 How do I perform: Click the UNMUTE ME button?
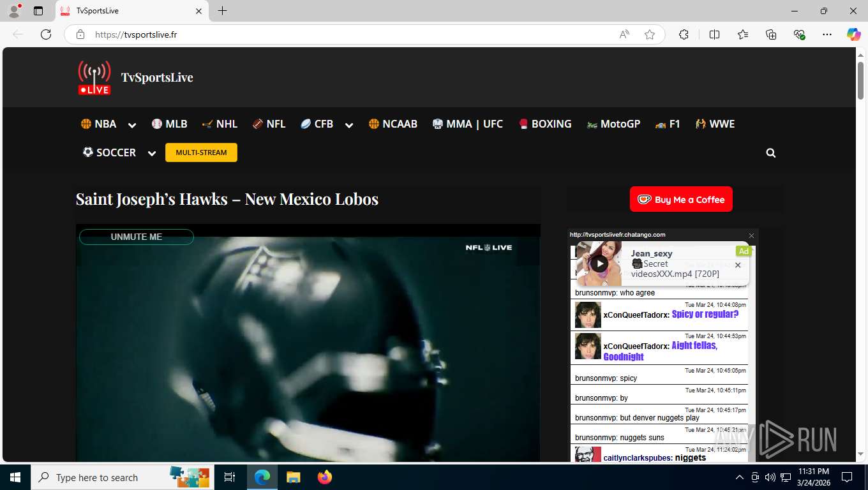(x=137, y=237)
